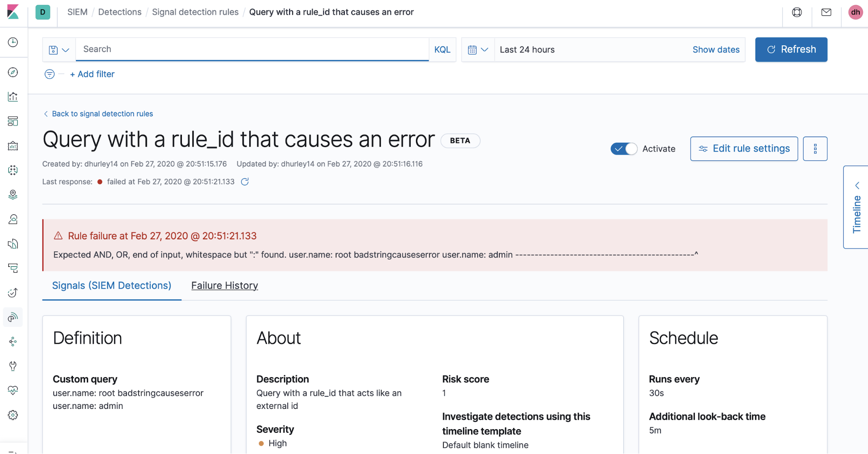Open Canvas icon in sidebar

click(x=13, y=146)
